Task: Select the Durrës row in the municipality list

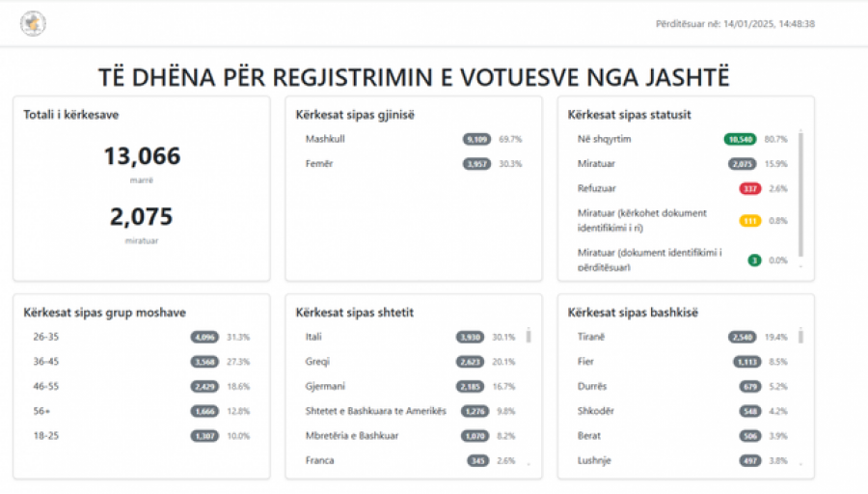Action: pos(682,387)
